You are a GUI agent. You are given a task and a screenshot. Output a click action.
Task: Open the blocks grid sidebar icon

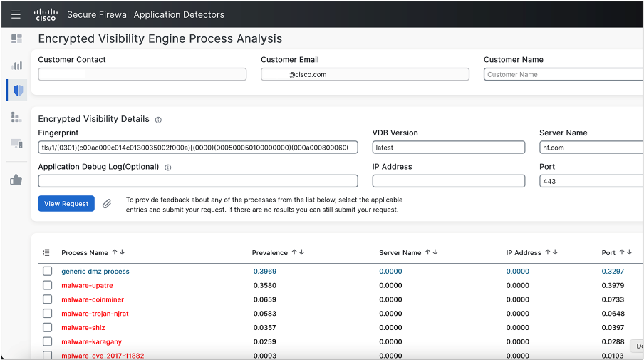[16, 118]
